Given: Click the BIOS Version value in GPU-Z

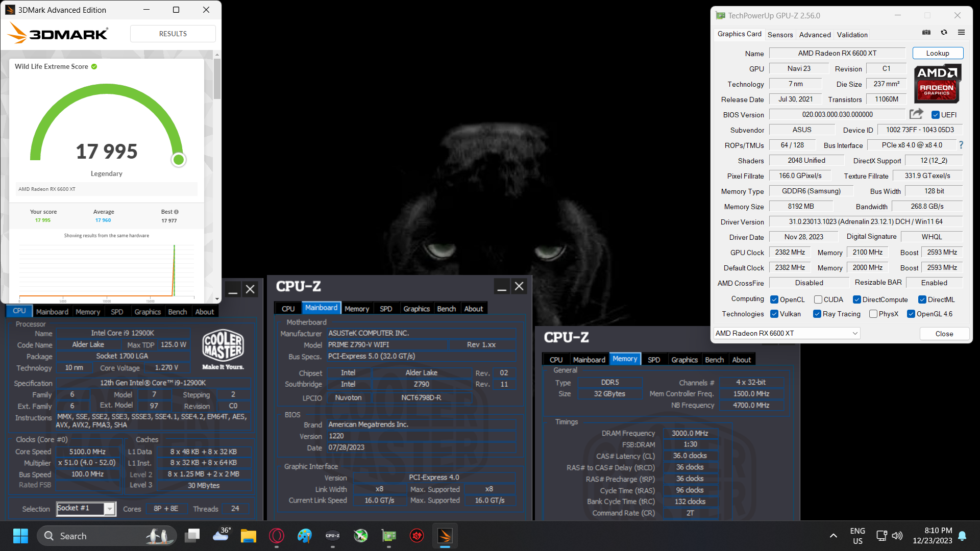Looking at the screenshot, I should click(x=837, y=114).
